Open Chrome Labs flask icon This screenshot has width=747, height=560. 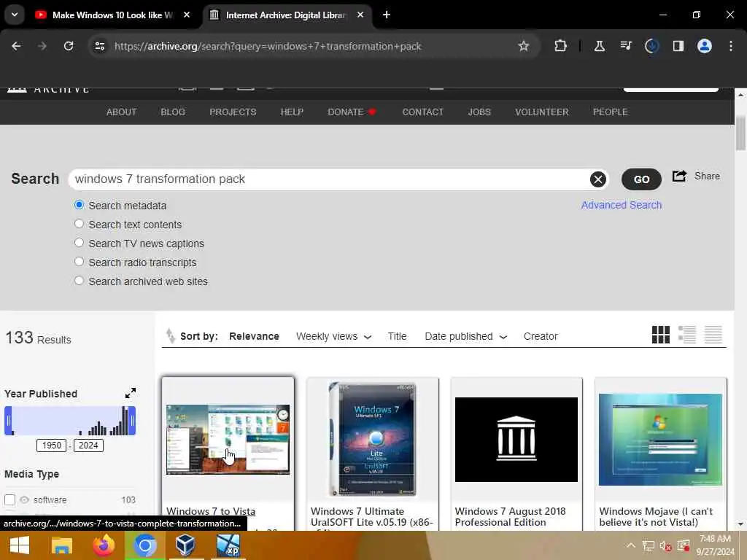[x=600, y=46]
